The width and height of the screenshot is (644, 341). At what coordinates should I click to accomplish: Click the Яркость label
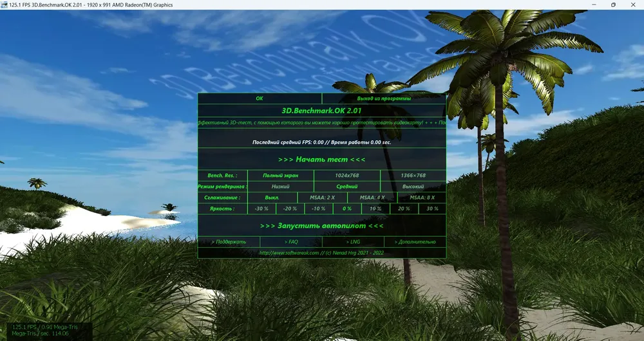click(222, 208)
